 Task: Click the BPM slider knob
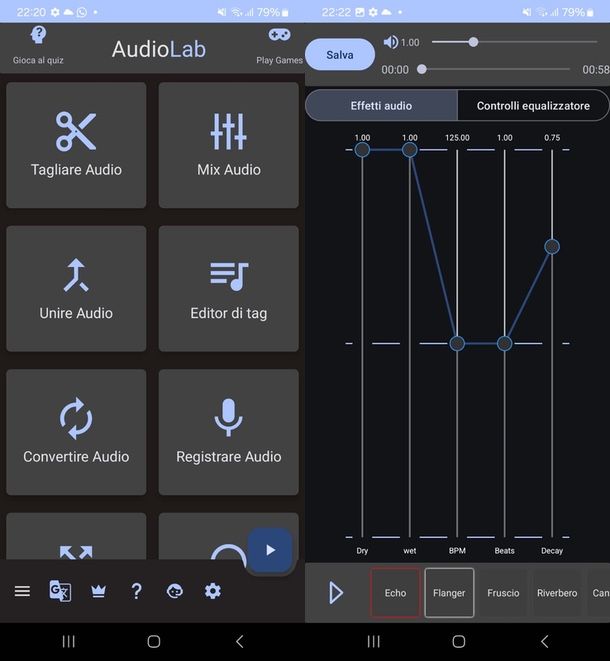457,344
